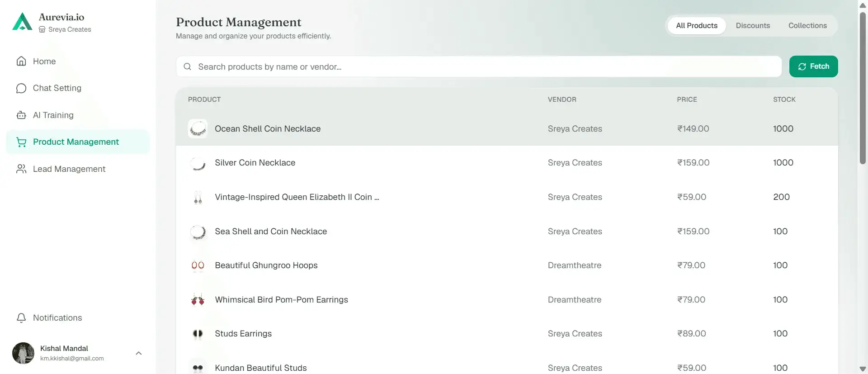Click the Aurevia.io logo icon
The height and width of the screenshot is (374, 868).
coord(22,22)
